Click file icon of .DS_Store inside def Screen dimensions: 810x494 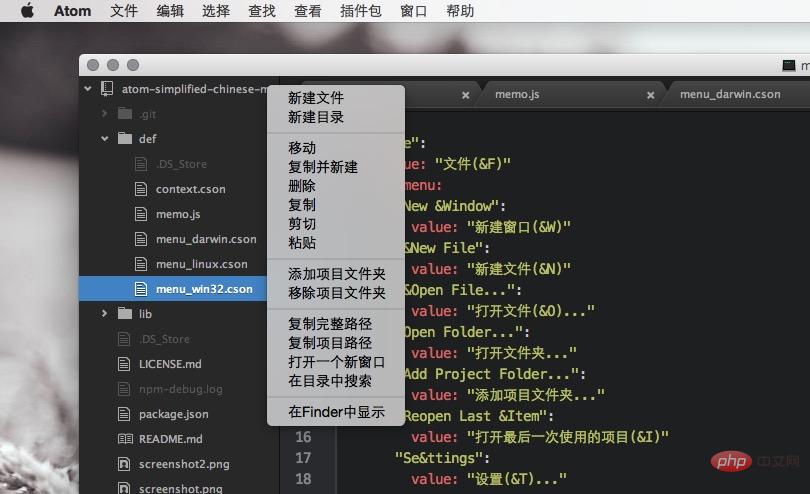click(141, 164)
